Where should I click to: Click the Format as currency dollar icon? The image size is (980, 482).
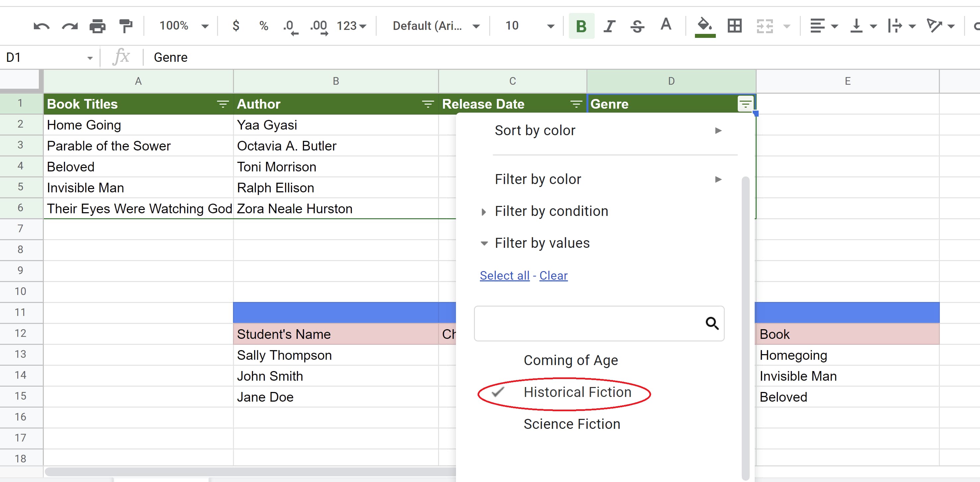(236, 26)
